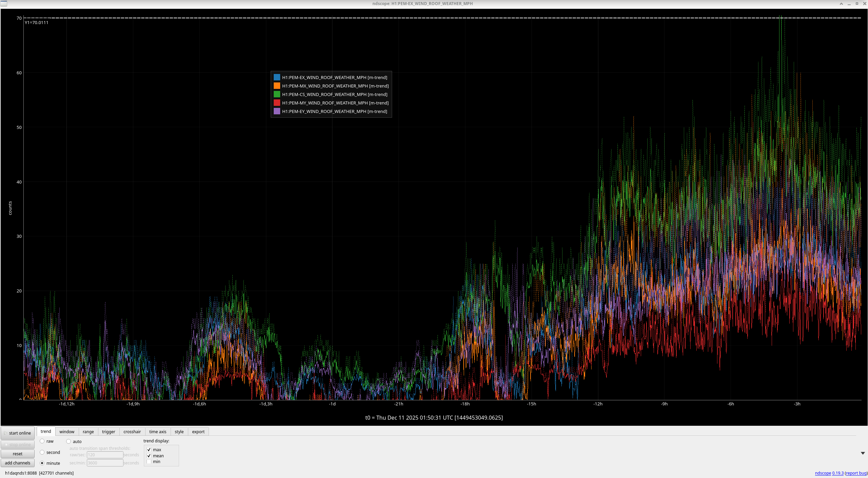Click the window menu icon in the title bar
Screen dimensions: 868x478
click(x=3, y=3)
